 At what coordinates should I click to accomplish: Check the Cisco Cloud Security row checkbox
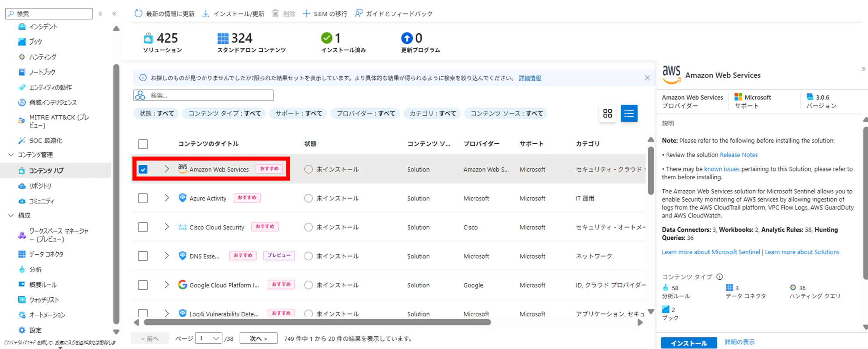tap(143, 227)
